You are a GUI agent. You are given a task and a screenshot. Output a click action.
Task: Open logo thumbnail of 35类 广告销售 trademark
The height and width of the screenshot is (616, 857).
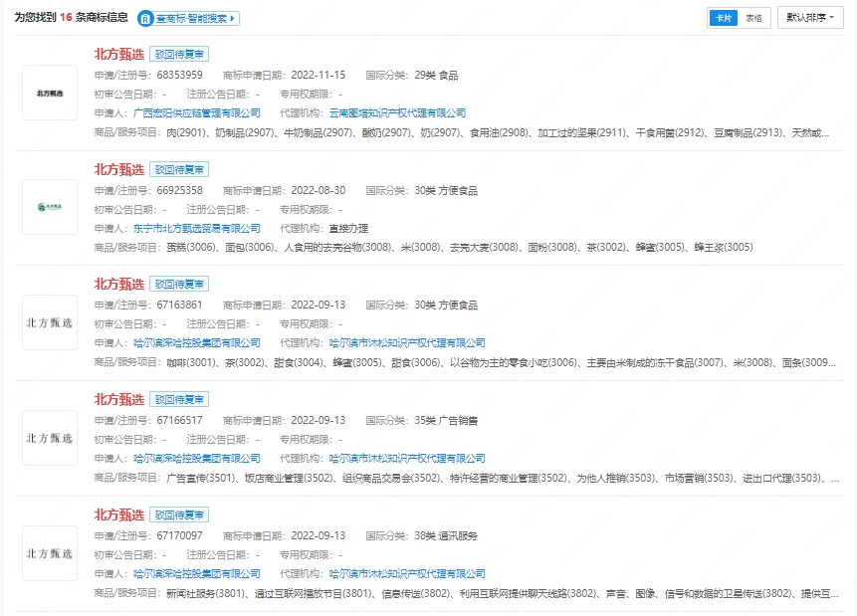[49, 438]
